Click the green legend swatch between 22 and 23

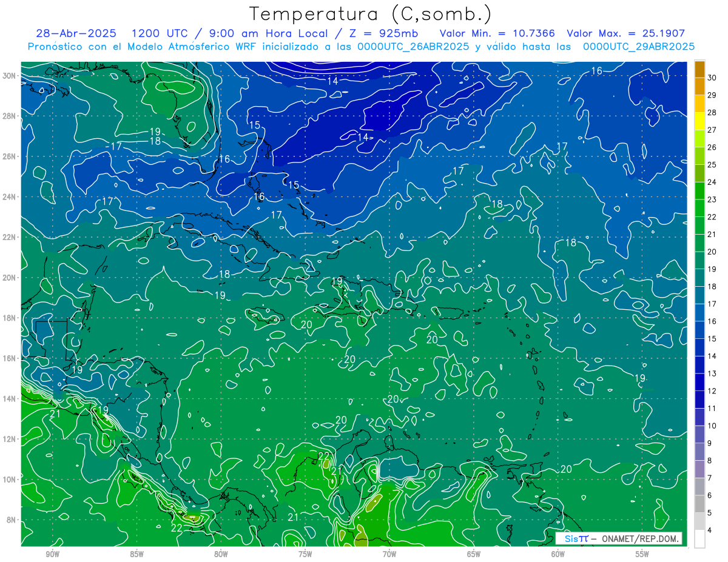pyautogui.click(x=699, y=209)
